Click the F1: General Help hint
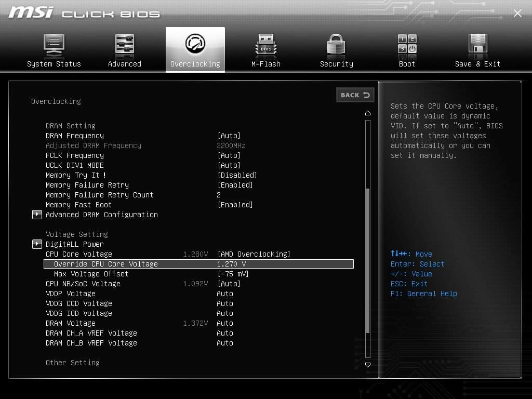Viewport: 532px width, 399px height. (423, 294)
